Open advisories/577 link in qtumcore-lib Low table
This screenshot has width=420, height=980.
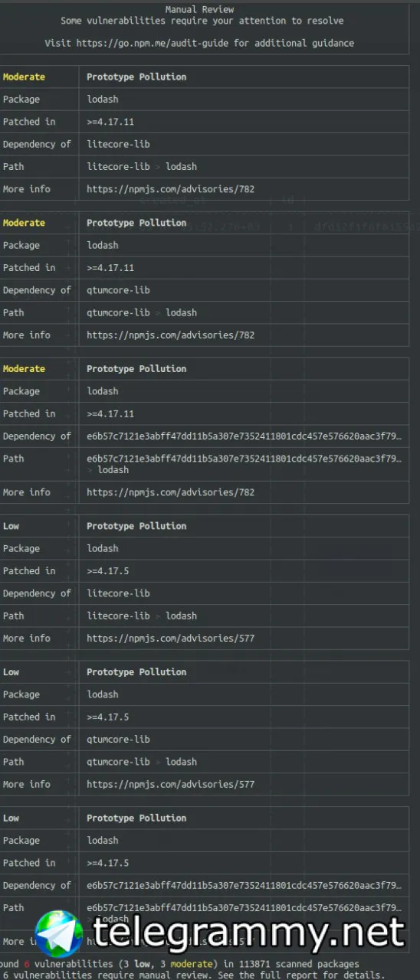click(x=170, y=785)
